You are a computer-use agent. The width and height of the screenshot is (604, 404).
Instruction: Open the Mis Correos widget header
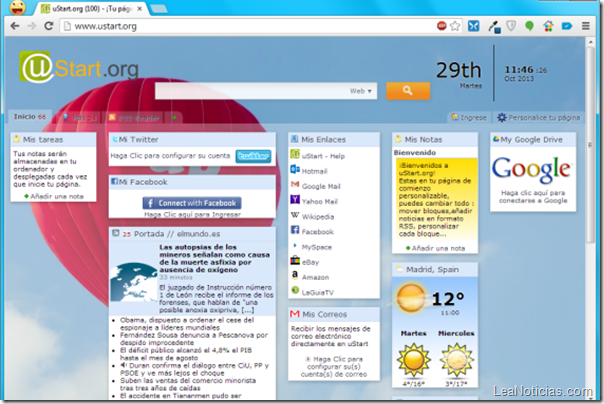tap(334, 314)
